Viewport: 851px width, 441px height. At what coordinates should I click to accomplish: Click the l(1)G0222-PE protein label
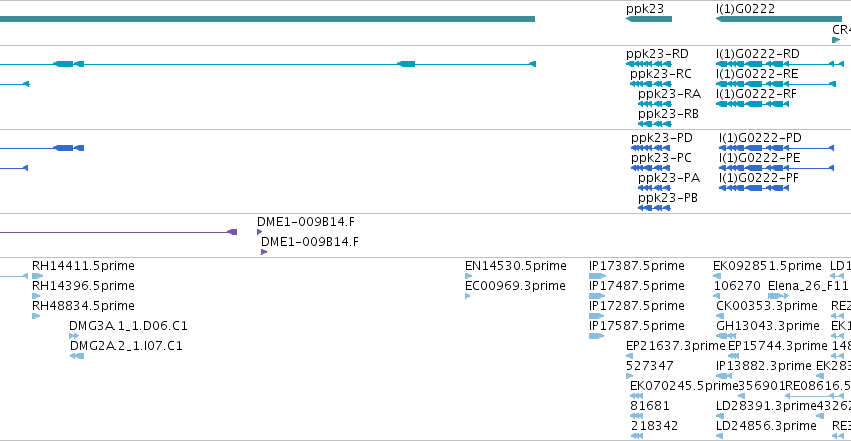[760, 158]
